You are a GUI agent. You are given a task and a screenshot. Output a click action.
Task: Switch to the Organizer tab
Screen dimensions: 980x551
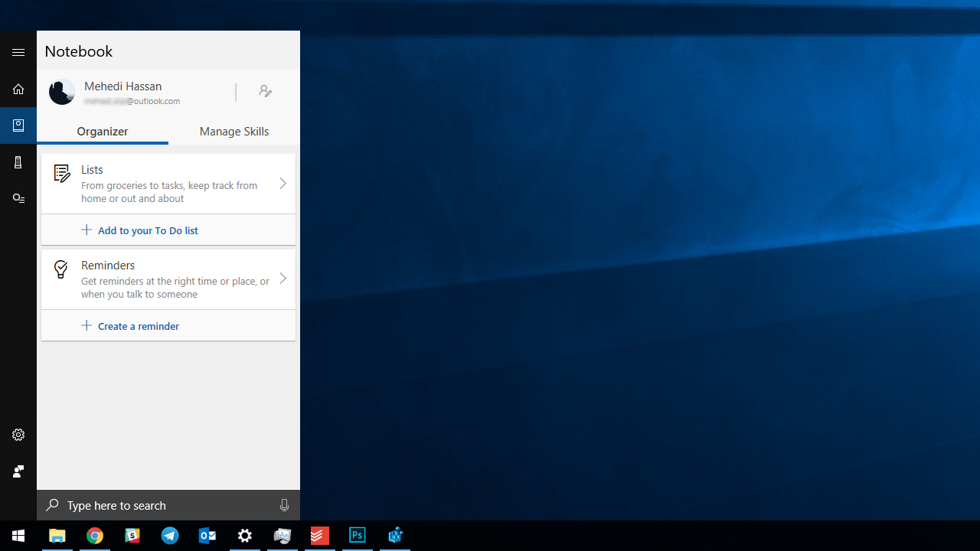tap(103, 132)
